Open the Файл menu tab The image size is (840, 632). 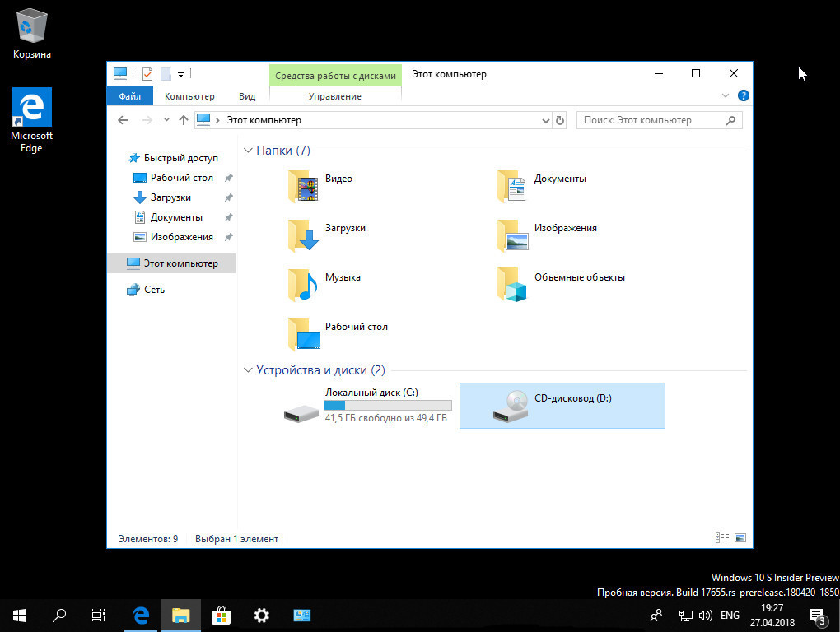[x=129, y=96]
